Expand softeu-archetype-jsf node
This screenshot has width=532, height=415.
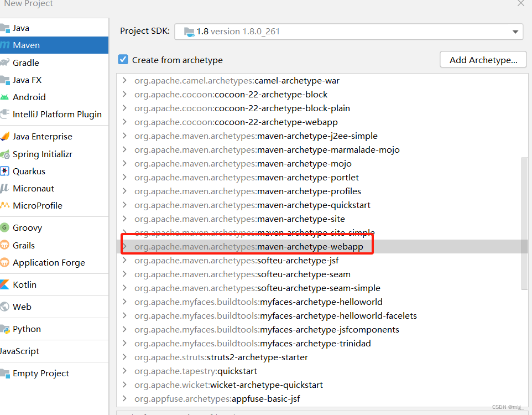pyautogui.click(x=124, y=260)
